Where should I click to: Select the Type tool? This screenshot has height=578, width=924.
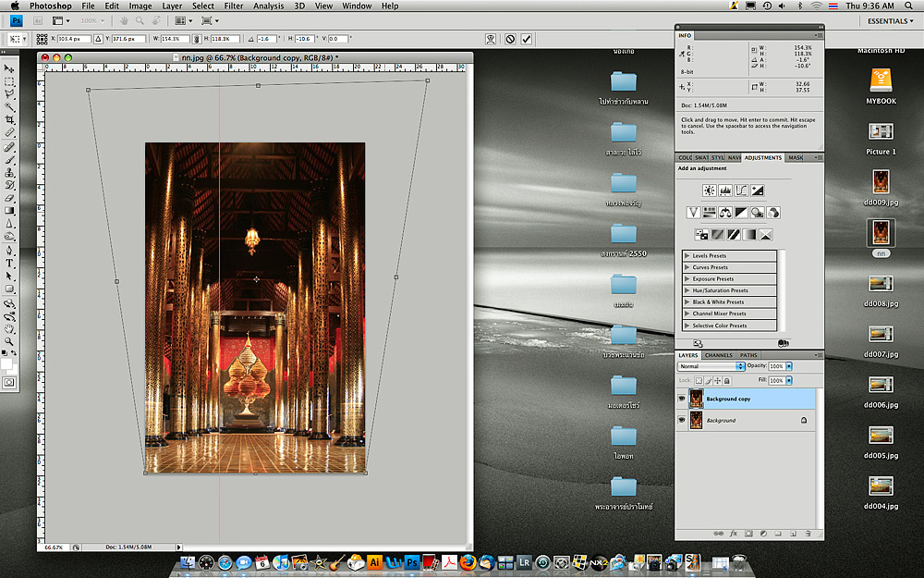tap(9, 263)
